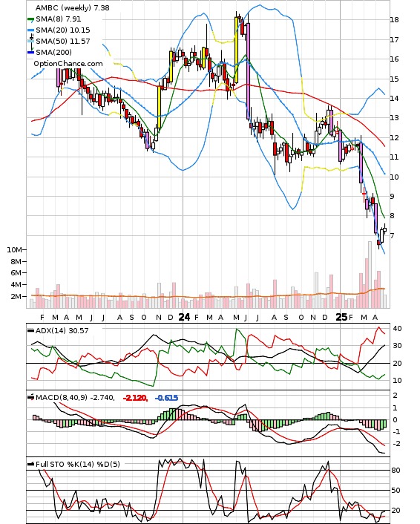Click the SMA(20) 10.15 legend text

63,30
